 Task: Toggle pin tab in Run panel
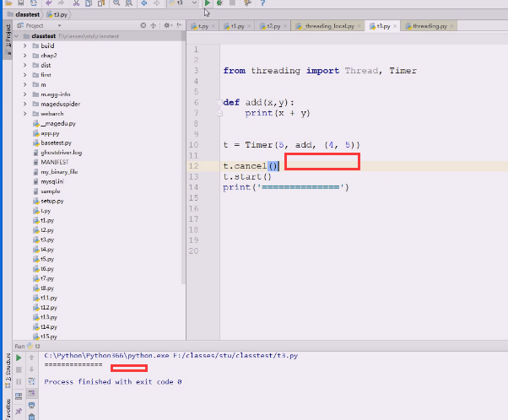click(x=19, y=412)
